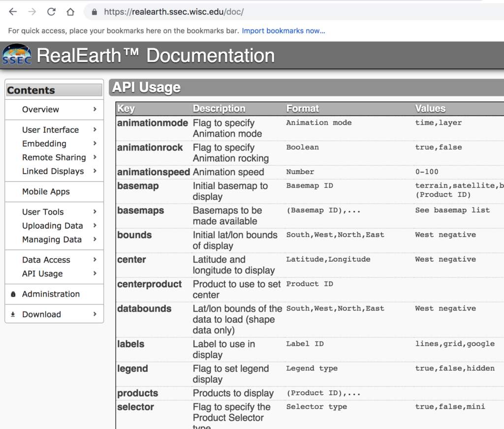Click the browser back arrow

coord(13,12)
